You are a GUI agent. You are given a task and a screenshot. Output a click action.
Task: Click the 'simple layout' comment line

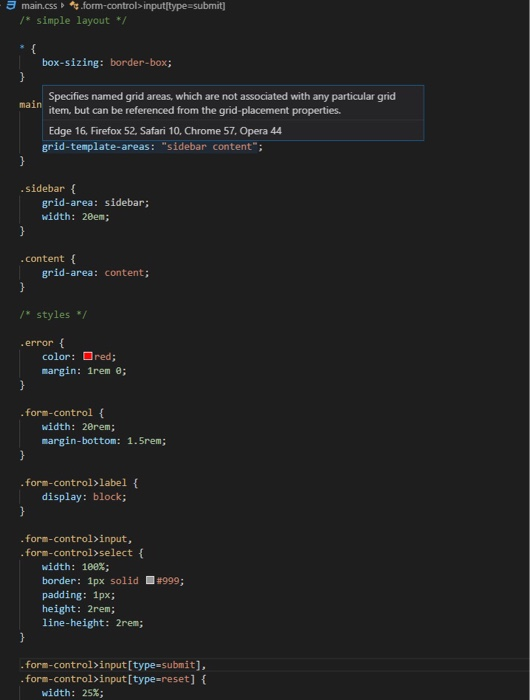point(73,21)
